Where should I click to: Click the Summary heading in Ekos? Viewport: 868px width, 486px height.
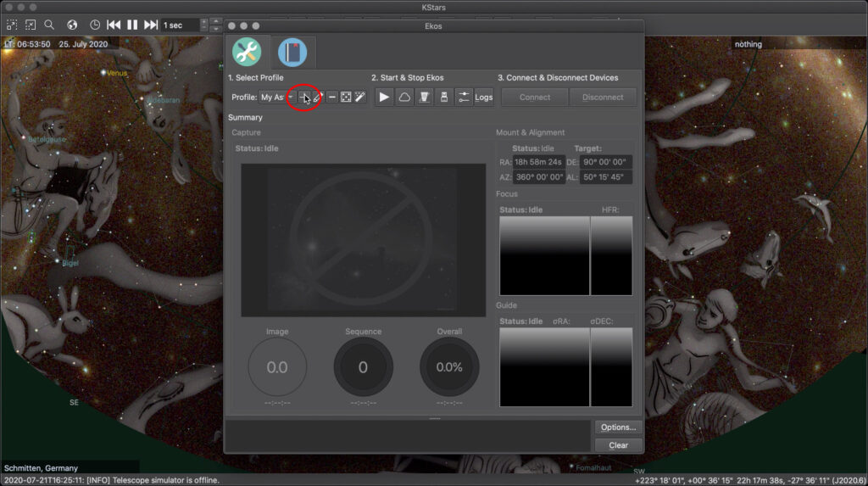[245, 118]
